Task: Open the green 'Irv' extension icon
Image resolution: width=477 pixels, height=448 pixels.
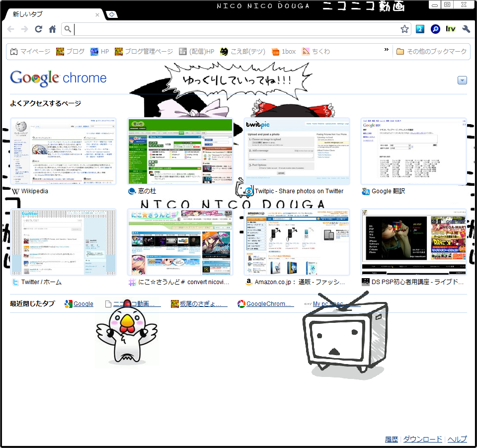Action: (451, 29)
